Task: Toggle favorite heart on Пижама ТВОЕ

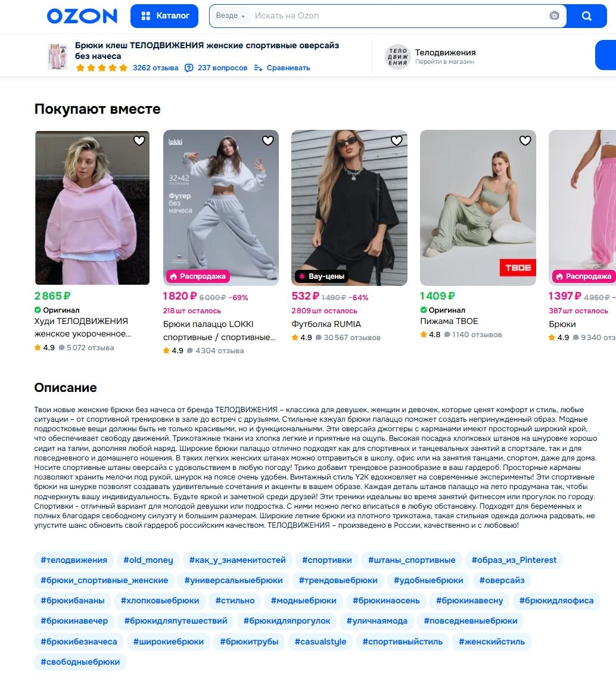Action: click(x=525, y=140)
